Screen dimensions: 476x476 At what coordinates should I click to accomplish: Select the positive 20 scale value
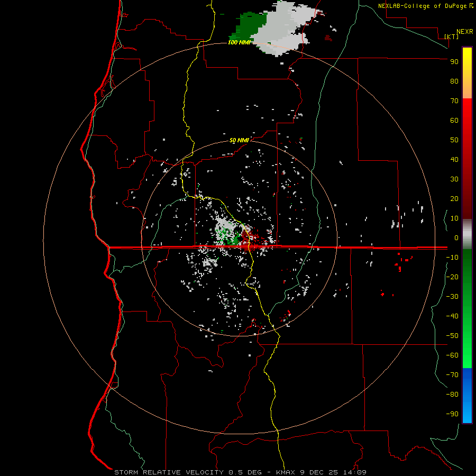[x=454, y=199]
